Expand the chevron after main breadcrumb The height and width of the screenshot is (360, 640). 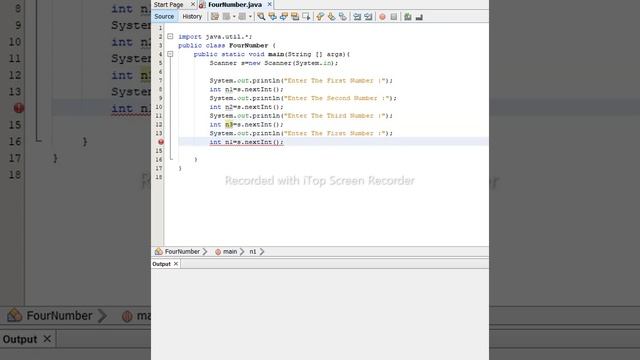(x=242, y=251)
